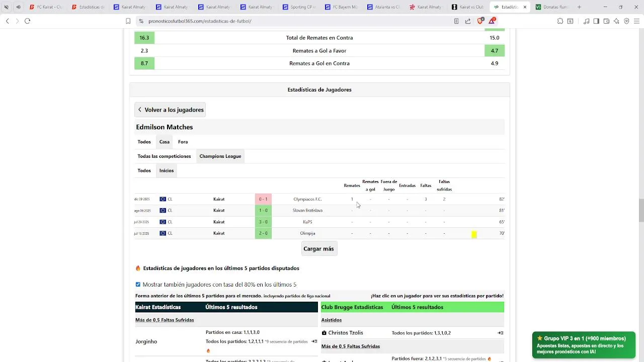Open Jorginho player statistics
This screenshot has height=362, width=644.
click(x=146, y=341)
